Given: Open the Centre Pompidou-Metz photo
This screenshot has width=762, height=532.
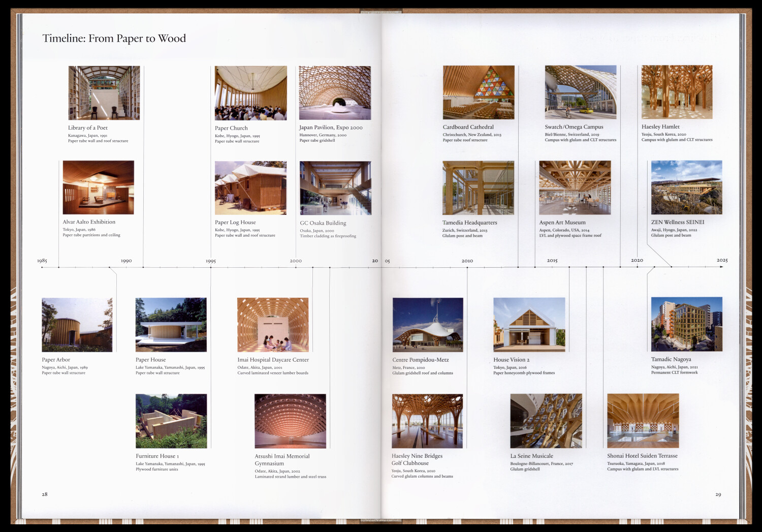Looking at the screenshot, I should pos(427,325).
